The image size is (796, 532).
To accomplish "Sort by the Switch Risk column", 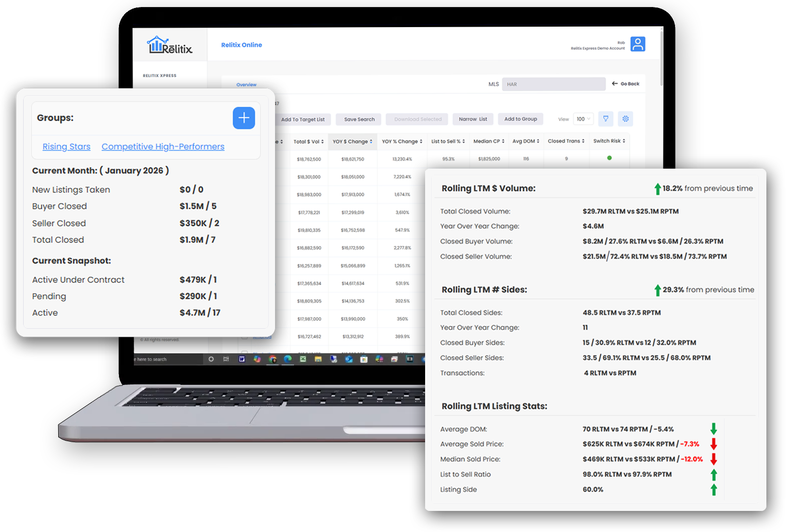I will click(x=609, y=141).
